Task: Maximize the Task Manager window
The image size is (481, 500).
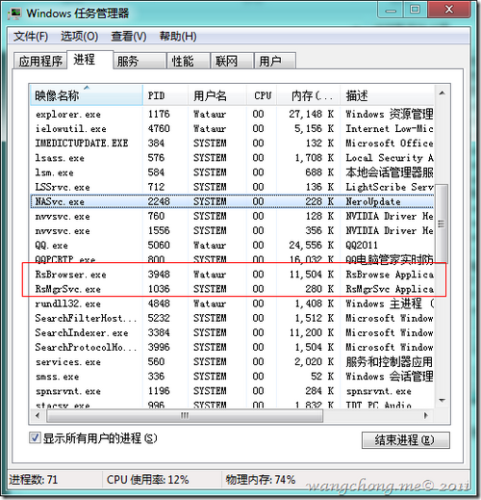Action: (415, 10)
